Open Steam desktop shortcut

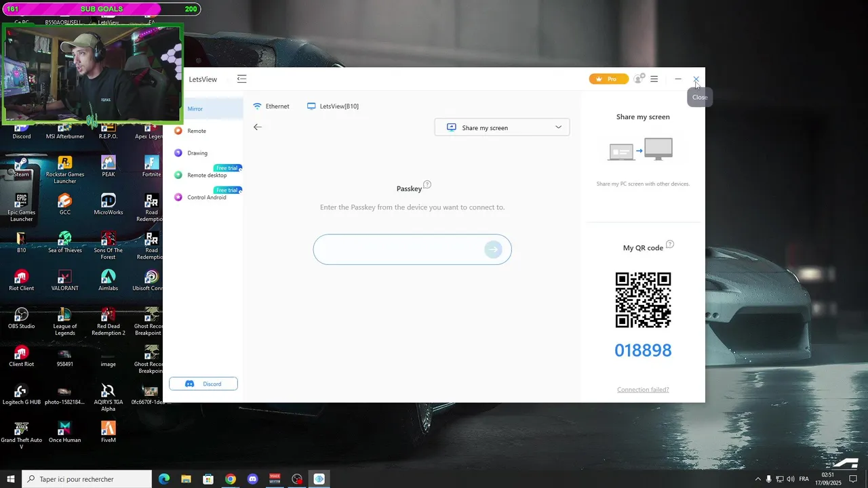[22, 167]
